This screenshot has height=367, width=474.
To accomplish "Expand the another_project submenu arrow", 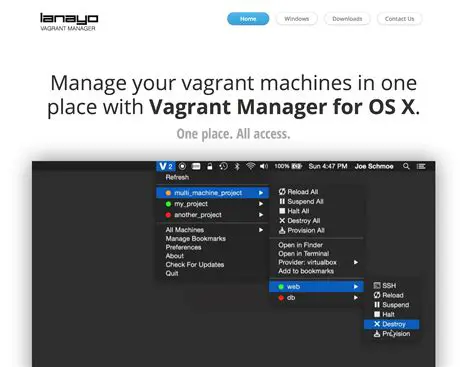I will [261, 215].
